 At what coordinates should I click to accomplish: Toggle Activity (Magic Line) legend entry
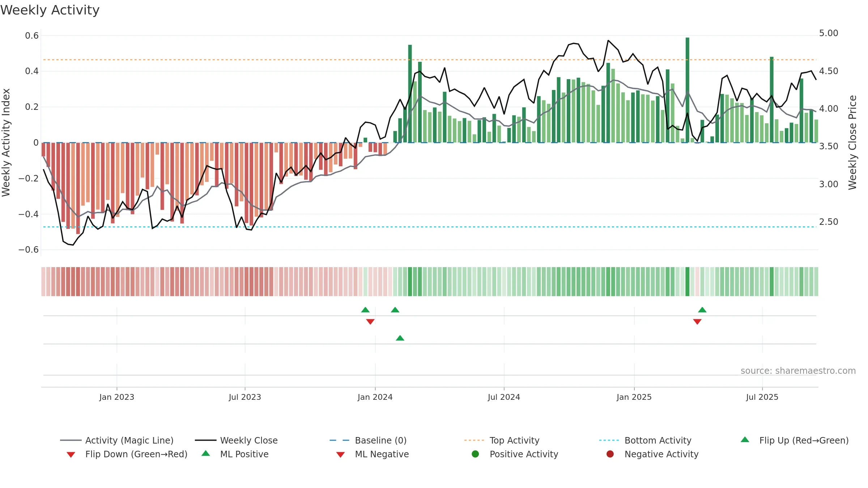pyautogui.click(x=117, y=440)
